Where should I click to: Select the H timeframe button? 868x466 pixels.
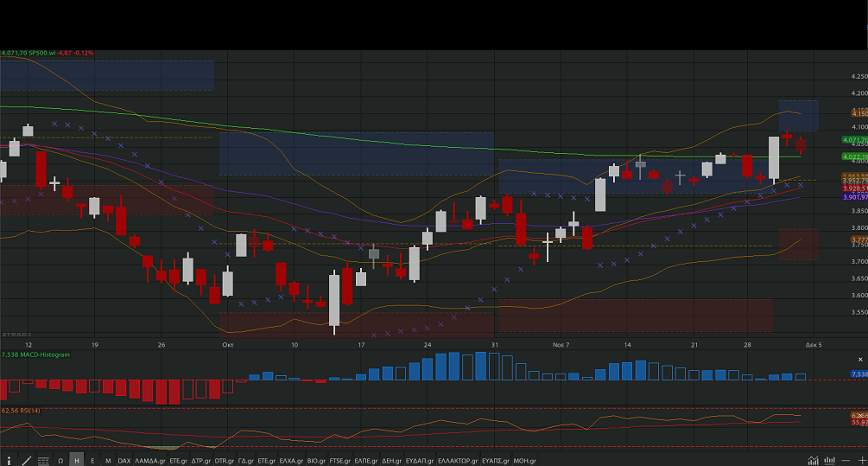point(76,461)
